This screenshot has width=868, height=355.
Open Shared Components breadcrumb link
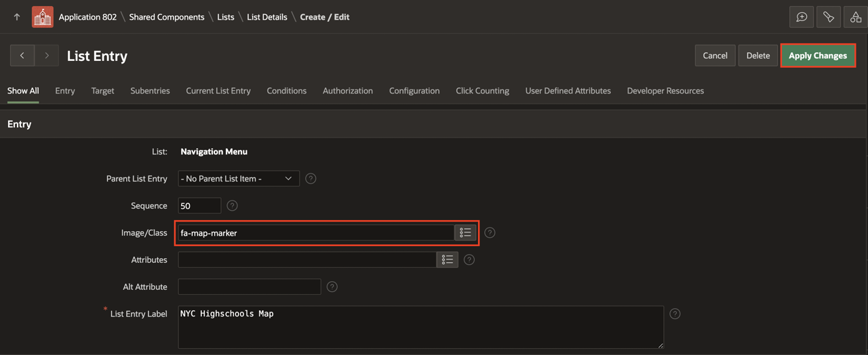(x=166, y=17)
